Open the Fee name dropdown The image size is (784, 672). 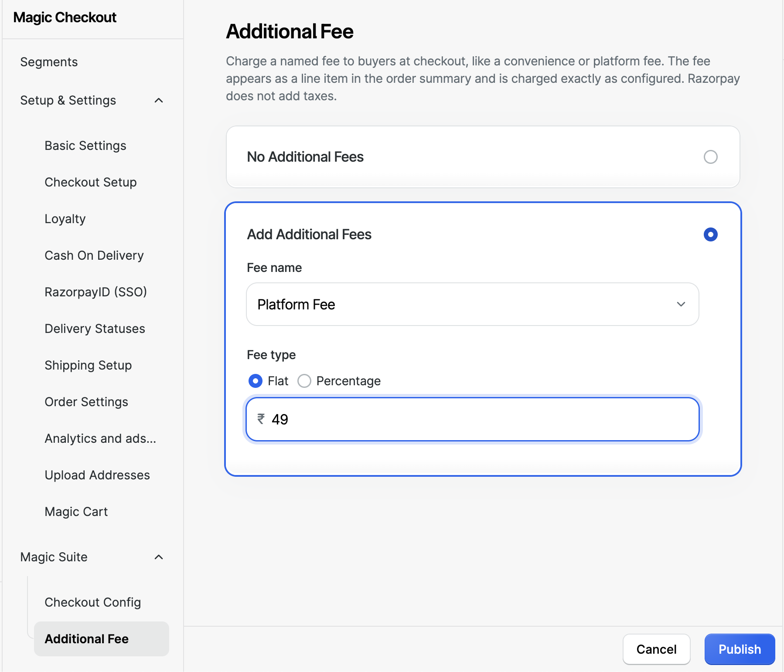pyautogui.click(x=473, y=304)
